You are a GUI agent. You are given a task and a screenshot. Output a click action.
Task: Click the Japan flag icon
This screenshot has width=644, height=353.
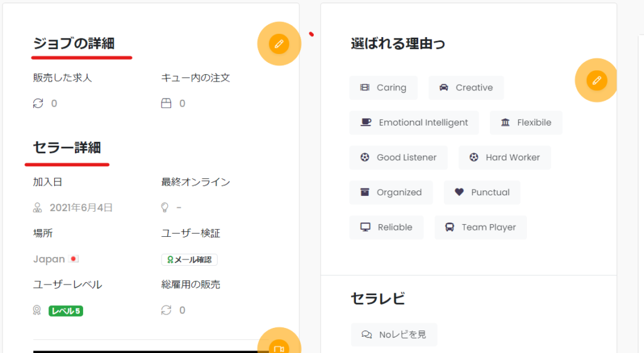coord(74,259)
